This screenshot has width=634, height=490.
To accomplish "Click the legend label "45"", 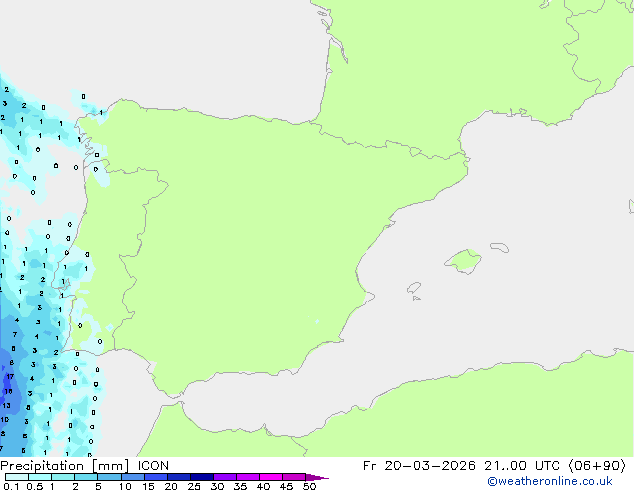I will (x=286, y=486).
